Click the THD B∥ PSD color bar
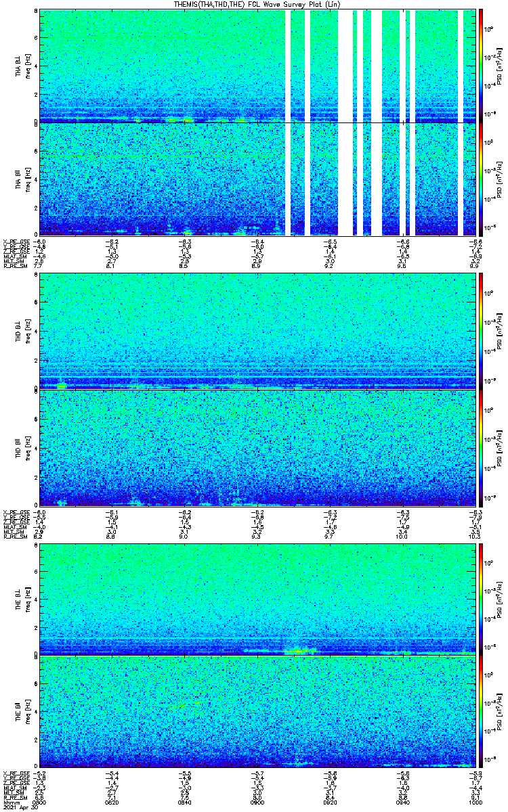Screen dimensions: 508x812 point(482,447)
